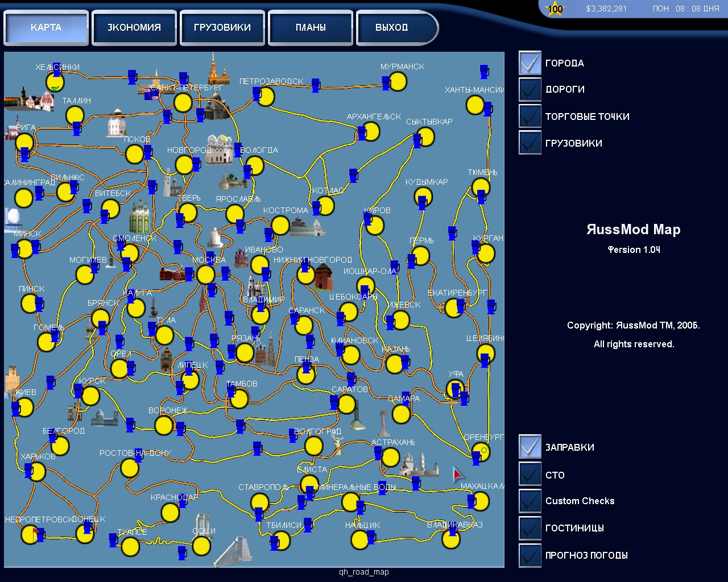The height and width of the screenshot is (582, 728).
Task: Select the КОСТРОМА city marker
Action: click(280, 226)
